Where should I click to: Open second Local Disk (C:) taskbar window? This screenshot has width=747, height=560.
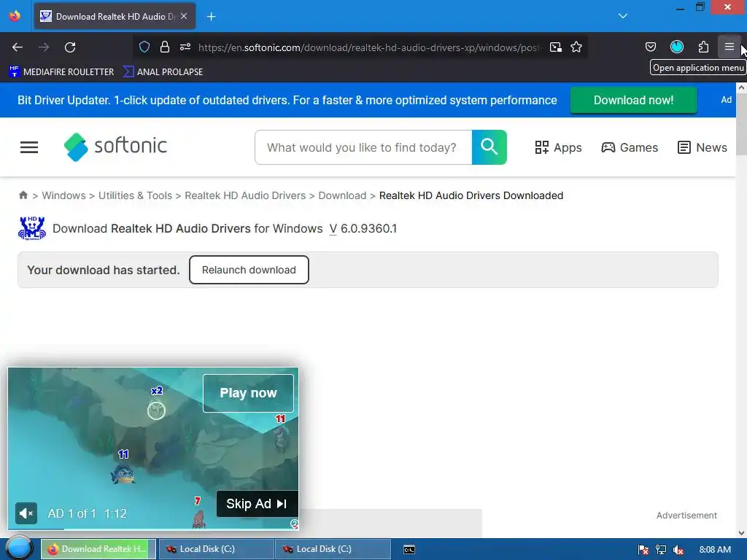(333, 549)
